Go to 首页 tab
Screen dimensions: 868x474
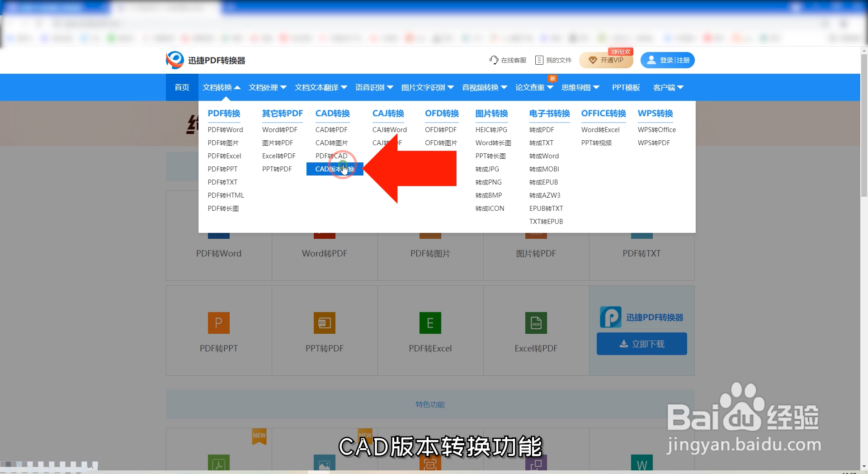182,87
